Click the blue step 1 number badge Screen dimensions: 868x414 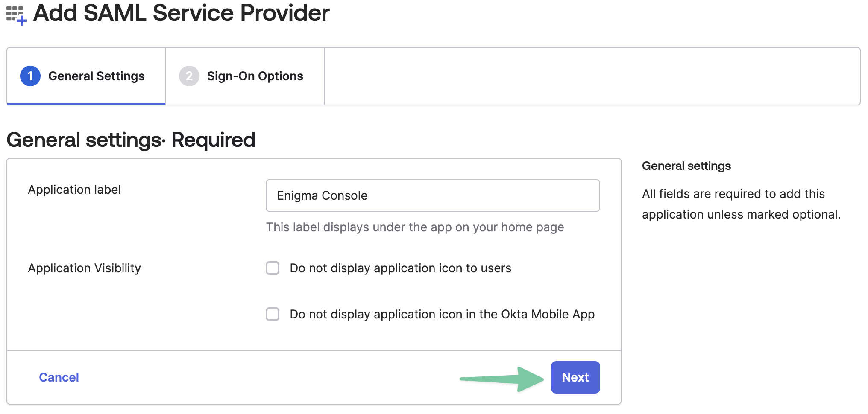point(30,76)
